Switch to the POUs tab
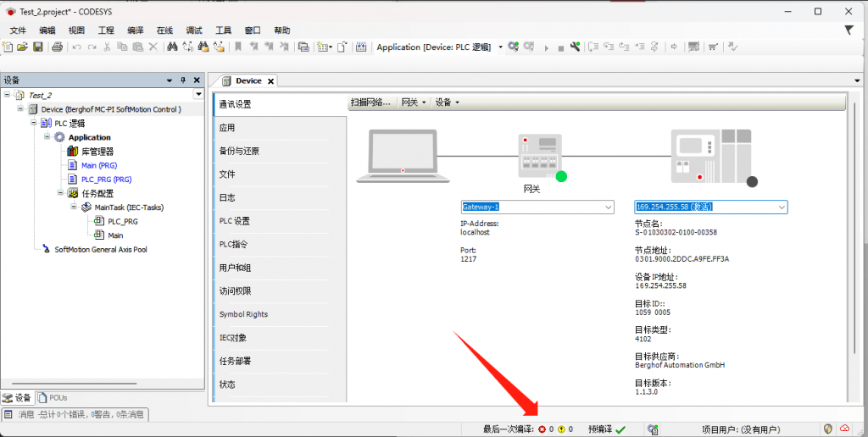The height and width of the screenshot is (437, 868). coord(53,397)
